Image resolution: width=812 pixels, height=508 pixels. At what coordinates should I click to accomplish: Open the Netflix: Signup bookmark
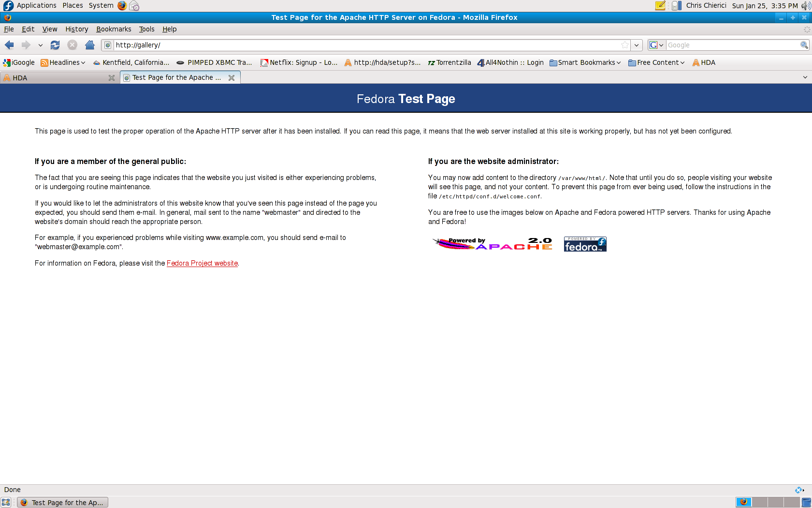tap(299, 62)
